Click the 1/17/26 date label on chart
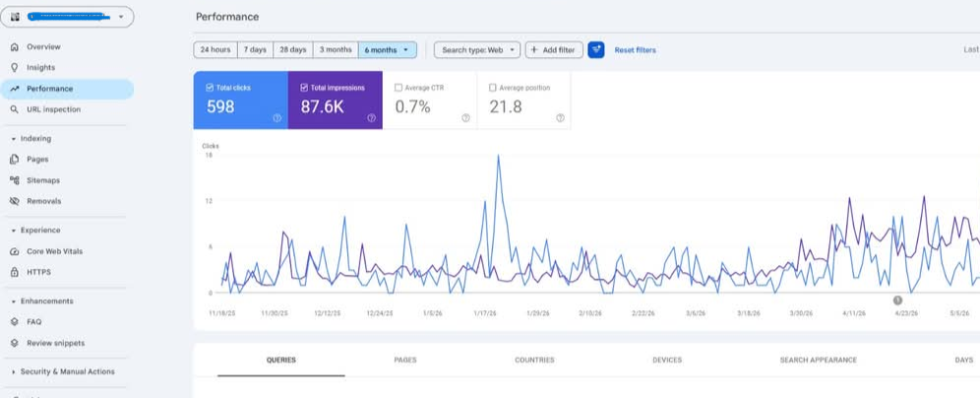Screen dimensions: 980x398 pos(485,313)
